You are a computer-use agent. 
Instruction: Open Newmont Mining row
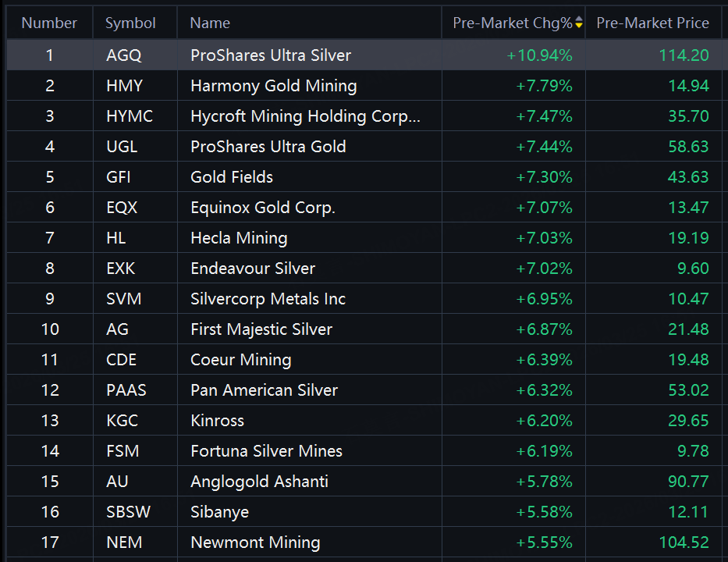click(255, 542)
